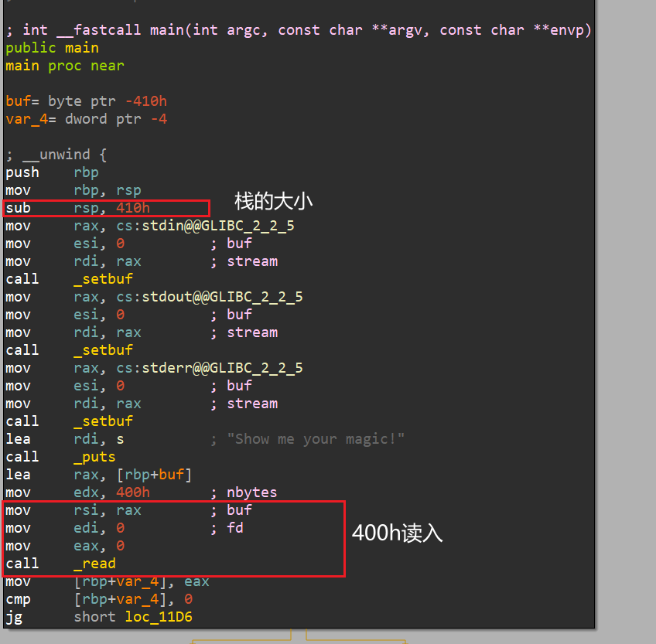656x644 pixels.
Task: Select the 'mov eax, 0' instruction
Action: pyautogui.click(x=65, y=546)
